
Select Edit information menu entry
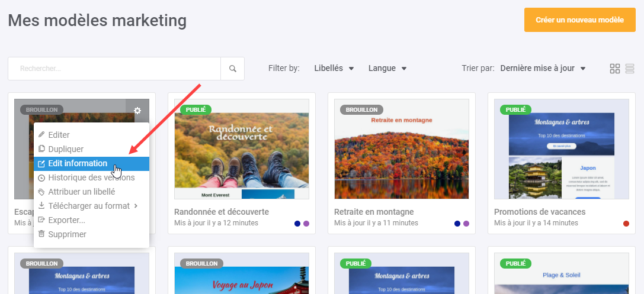click(x=91, y=164)
